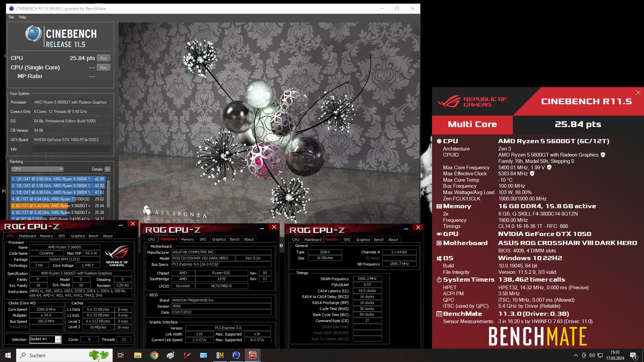Open the Windows Start menu
Screen dimensions: 644x362
pos(8,355)
